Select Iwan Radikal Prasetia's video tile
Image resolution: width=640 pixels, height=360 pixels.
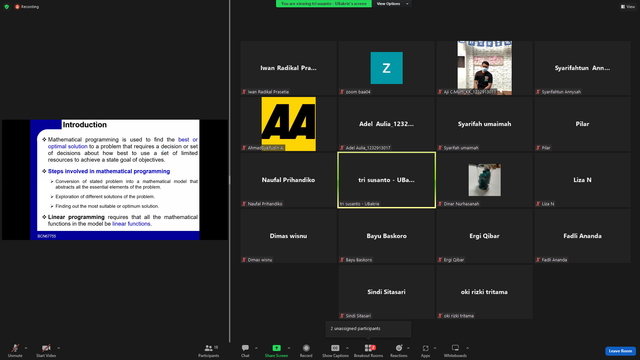(289, 68)
